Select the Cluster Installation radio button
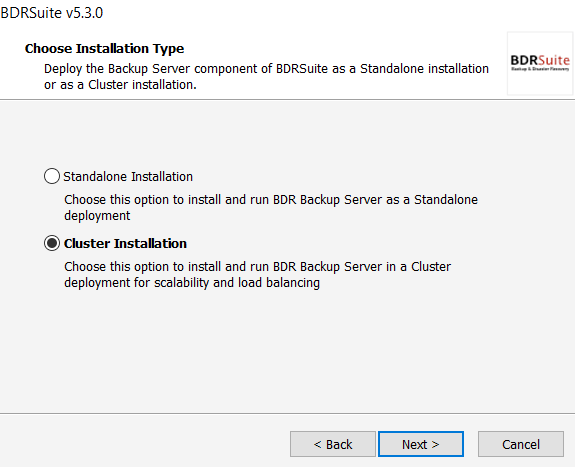 point(52,243)
